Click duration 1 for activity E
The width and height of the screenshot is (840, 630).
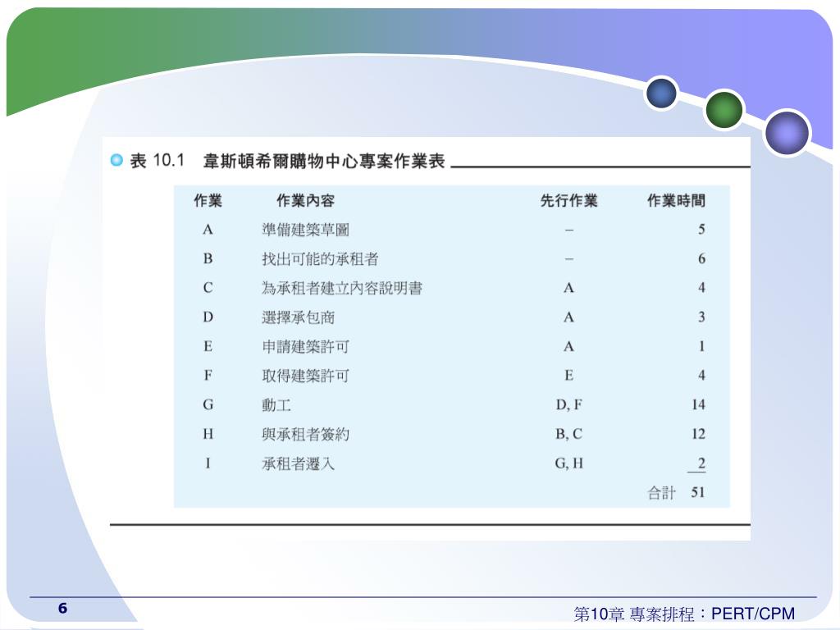click(x=701, y=346)
